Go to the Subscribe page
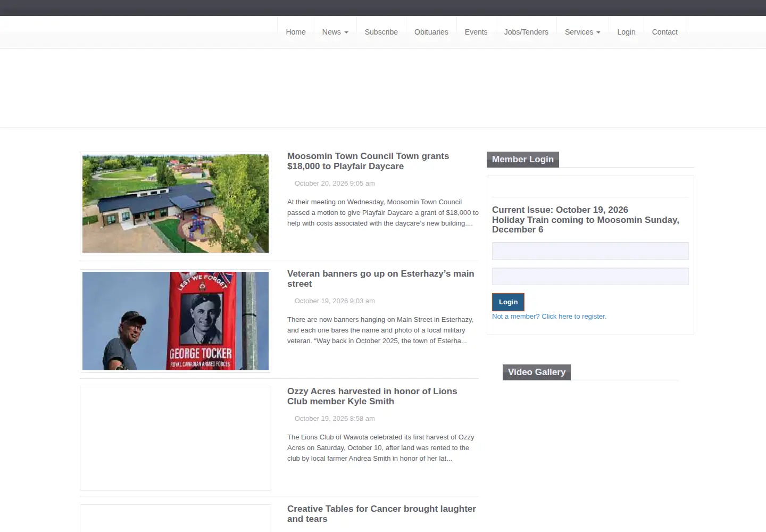This screenshot has width=766, height=532. (381, 32)
